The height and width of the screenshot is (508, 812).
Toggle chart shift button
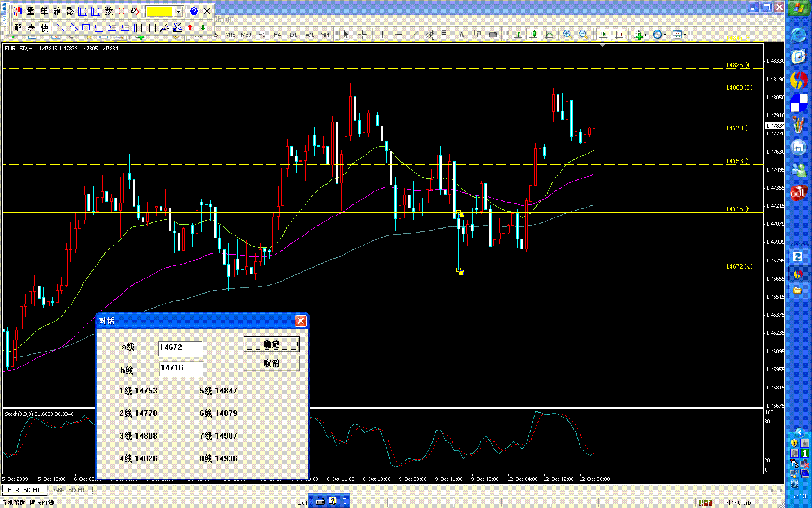[619, 35]
